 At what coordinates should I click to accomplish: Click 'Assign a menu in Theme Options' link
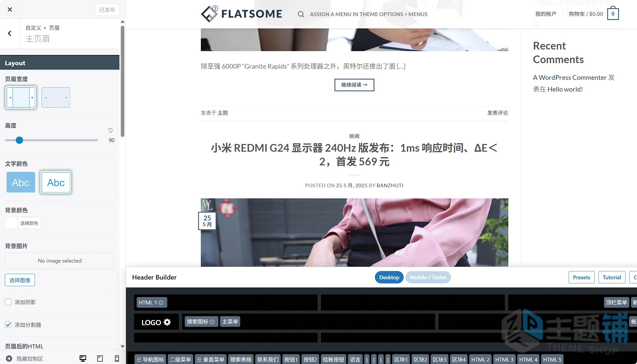(x=369, y=14)
